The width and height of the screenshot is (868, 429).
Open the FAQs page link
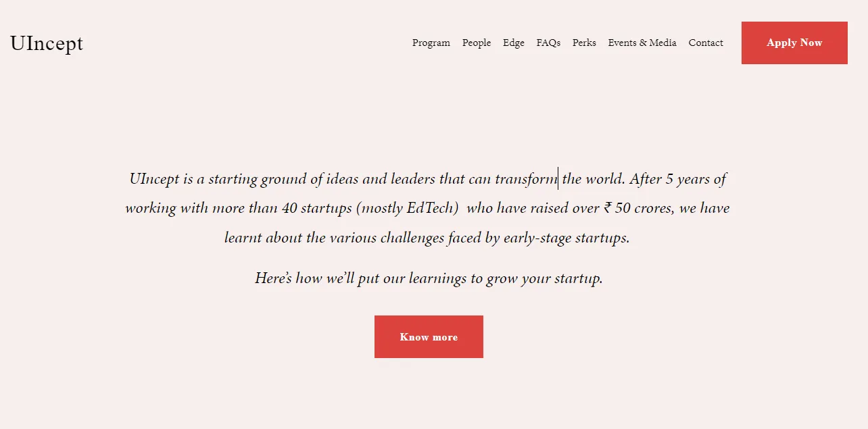pyautogui.click(x=548, y=43)
